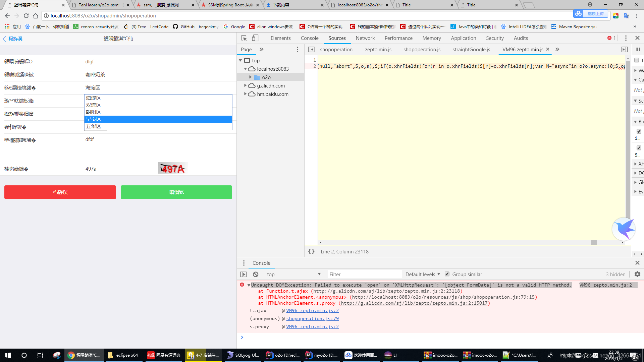The height and width of the screenshot is (362, 644).
Task: Click the red error count indicator
Action: pos(611,38)
